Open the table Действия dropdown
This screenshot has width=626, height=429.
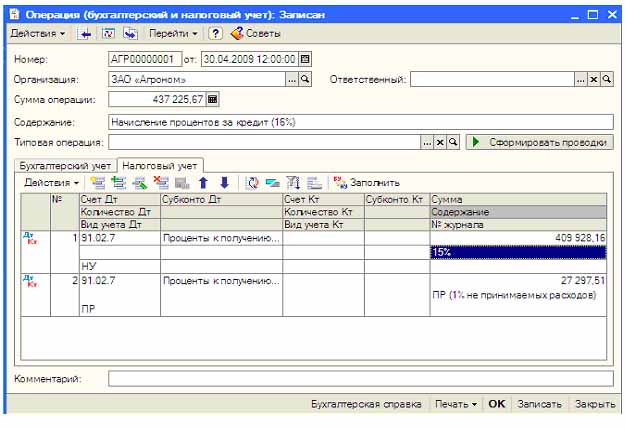[x=51, y=183]
